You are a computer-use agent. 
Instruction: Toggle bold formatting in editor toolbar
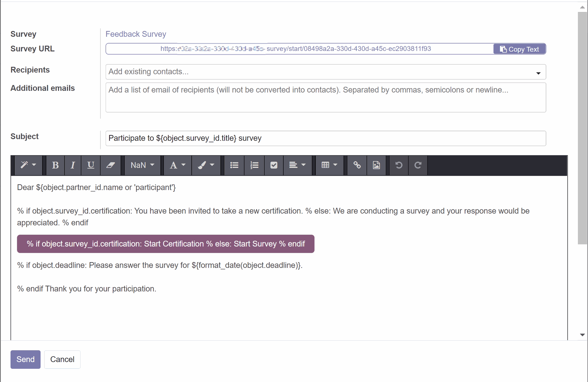55,165
